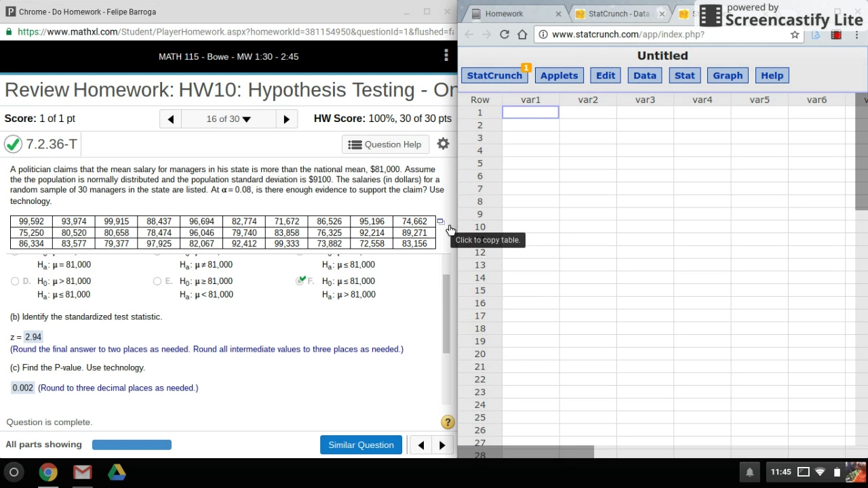This screenshot has width=868, height=488.
Task: Click the browser forward arrow in the StatCrunch window
Action: 487,35
